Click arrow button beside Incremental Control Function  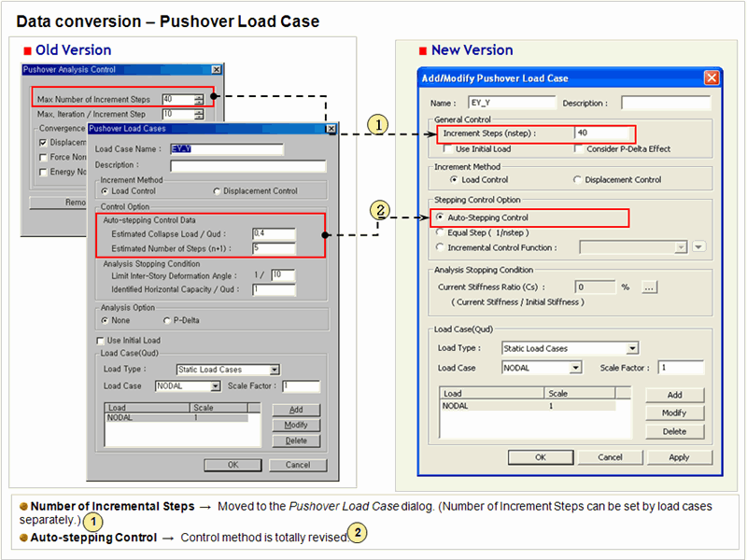(698, 247)
